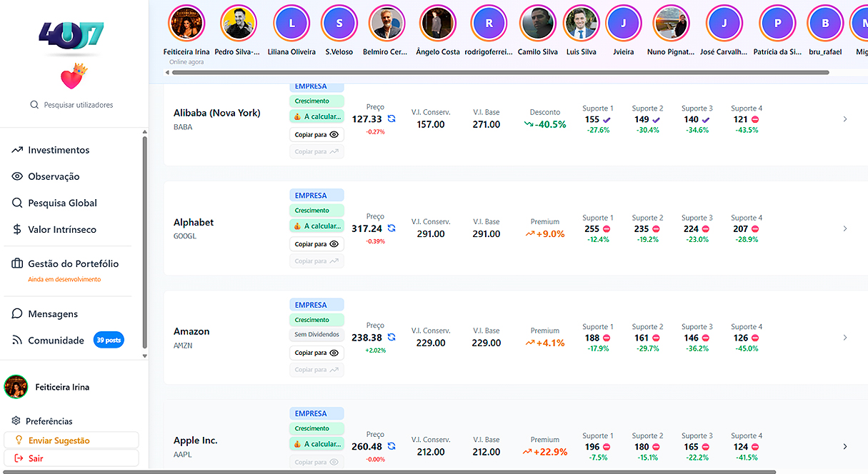Click the refresh icon next to Amazon price
This screenshot has width=868, height=474.
click(x=391, y=338)
